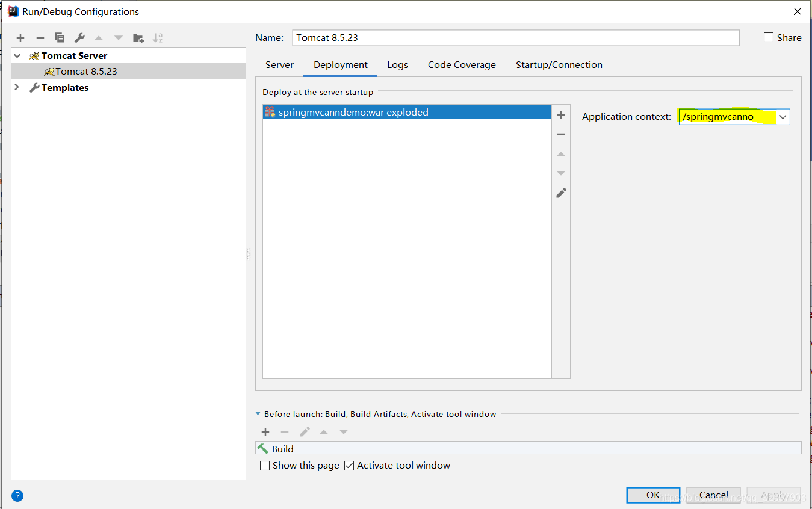This screenshot has height=509, width=812.
Task: Click into Application context text field
Action: 728,117
